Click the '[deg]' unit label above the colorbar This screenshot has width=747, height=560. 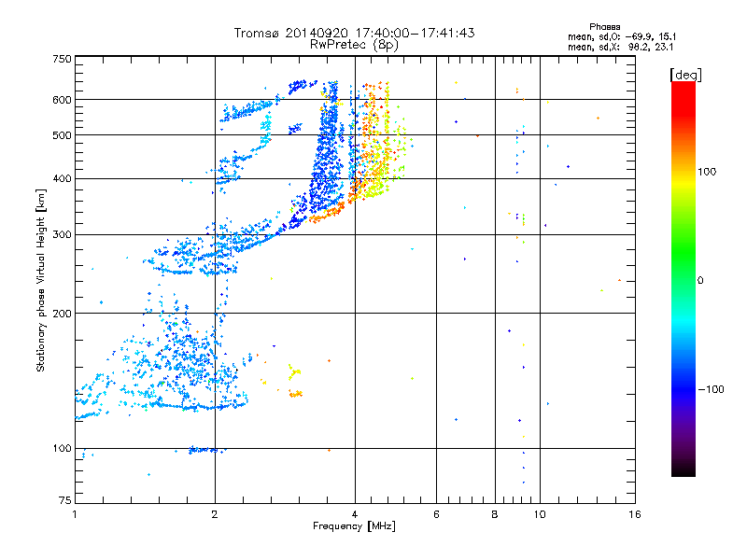click(685, 75)
